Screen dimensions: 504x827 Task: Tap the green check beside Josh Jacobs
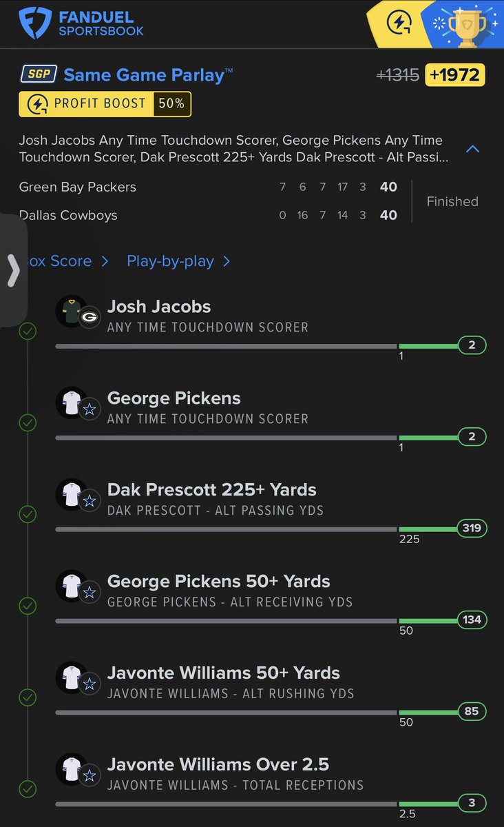pyautogui.click(x=28, y=331)
